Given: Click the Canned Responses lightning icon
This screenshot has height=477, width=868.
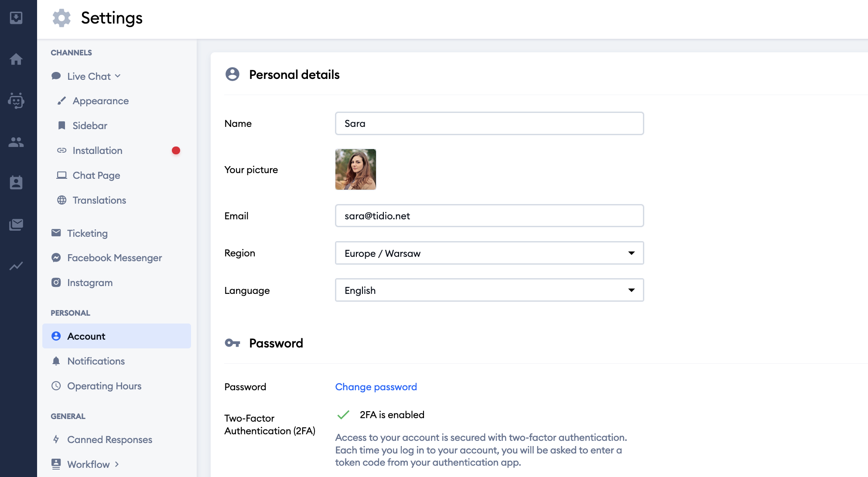Looking at the screenshot, I should [56, 440].
